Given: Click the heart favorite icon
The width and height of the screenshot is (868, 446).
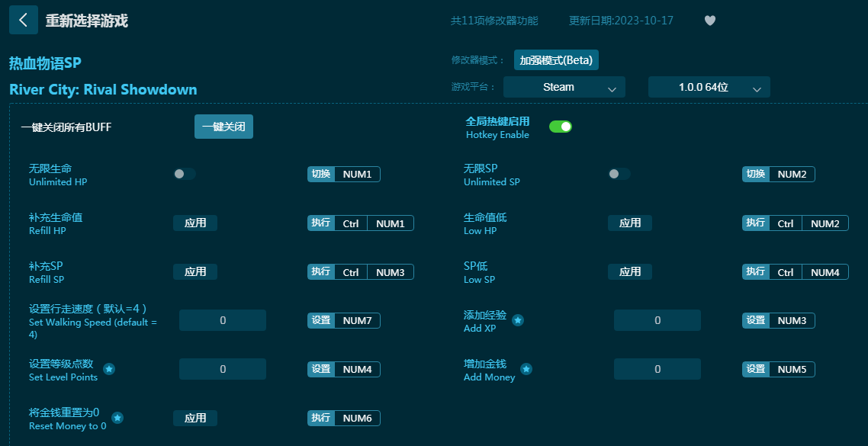Looking at the screenshot, I should pos(709,21).
